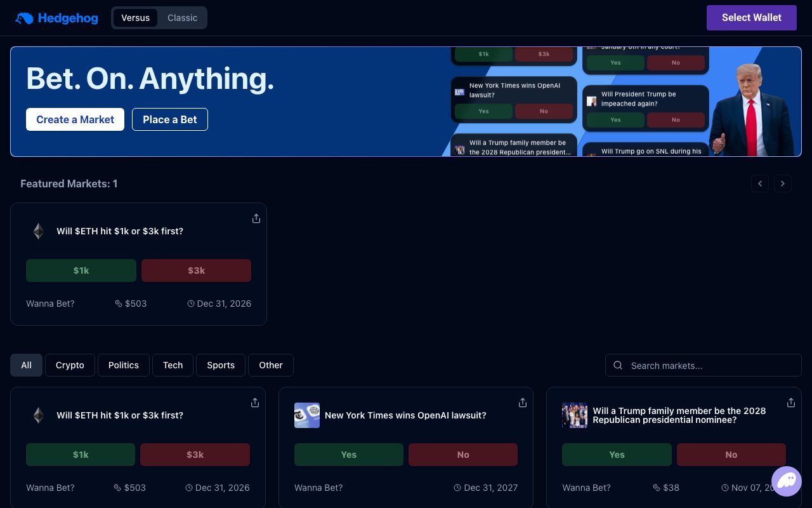Switch to Versus mode
The height and width of the screenshot is (508, 812).
pos(135,18)
